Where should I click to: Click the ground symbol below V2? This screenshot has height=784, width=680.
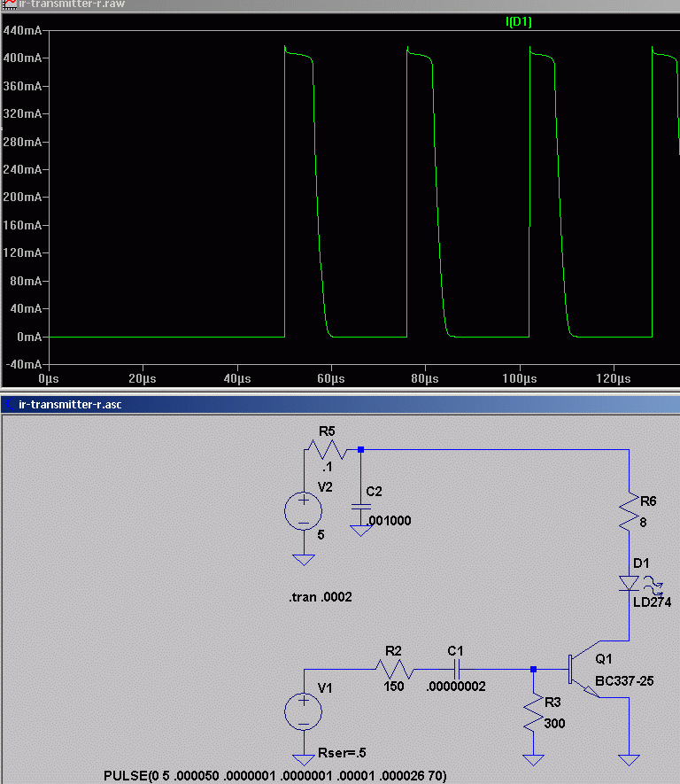click(x=304, y=560)
